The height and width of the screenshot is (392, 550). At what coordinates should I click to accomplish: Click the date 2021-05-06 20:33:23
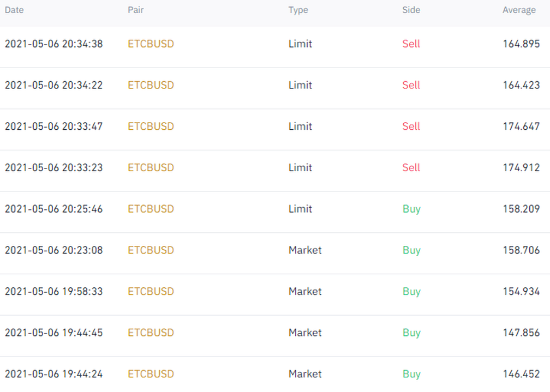coord(53,168)
